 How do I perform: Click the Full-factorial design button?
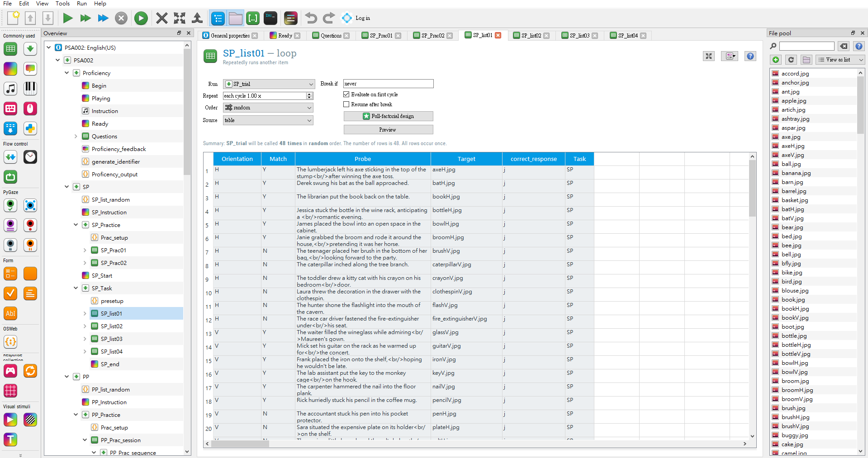click(x=388, y=116)
